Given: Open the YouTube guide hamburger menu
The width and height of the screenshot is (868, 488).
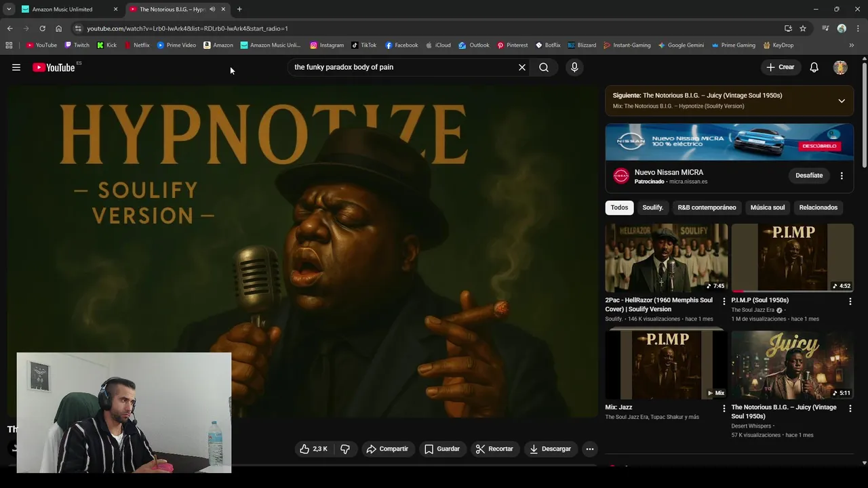Looking at the screenshot, I should coord(16,67).
